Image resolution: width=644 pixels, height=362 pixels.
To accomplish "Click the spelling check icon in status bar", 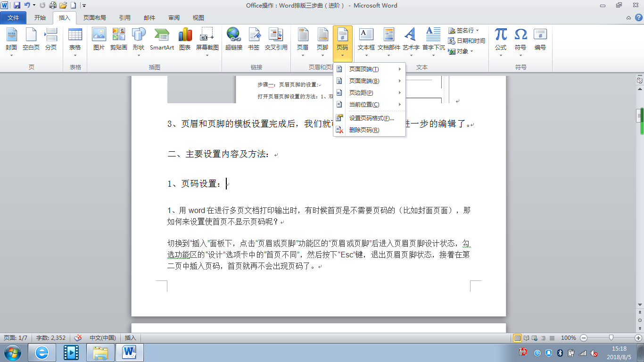I will coord(78,337).
